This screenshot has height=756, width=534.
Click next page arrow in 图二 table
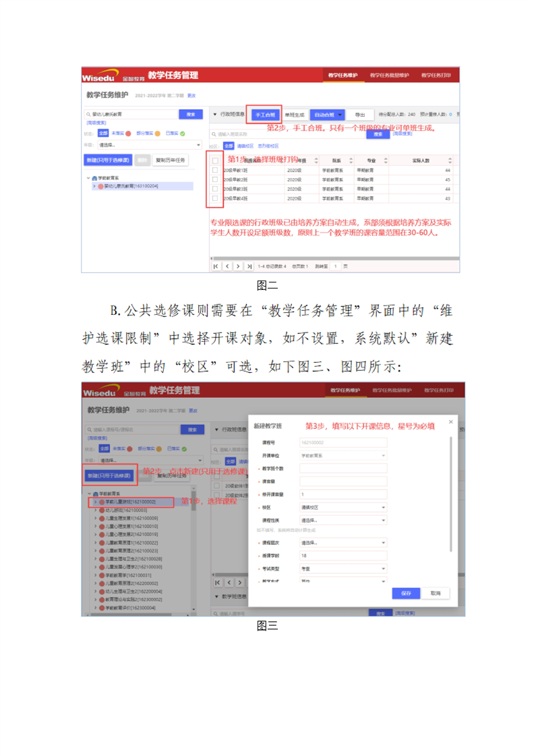click(x=238, y=266)
